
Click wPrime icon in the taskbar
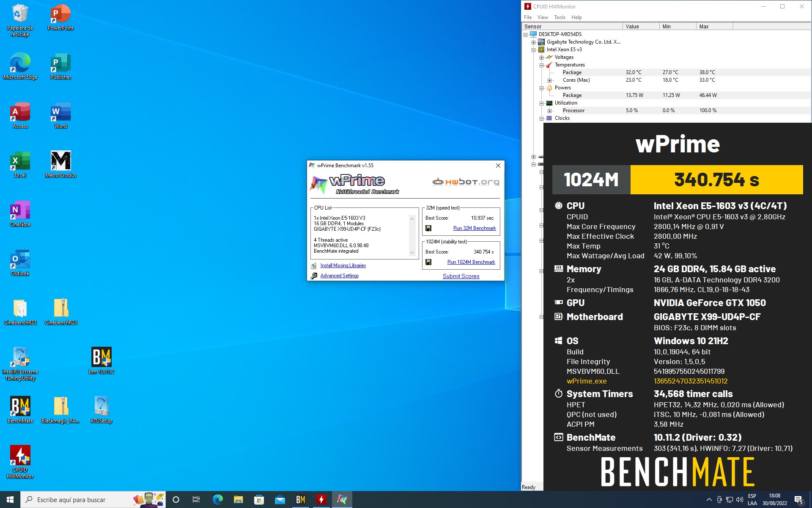coord(342,500)
